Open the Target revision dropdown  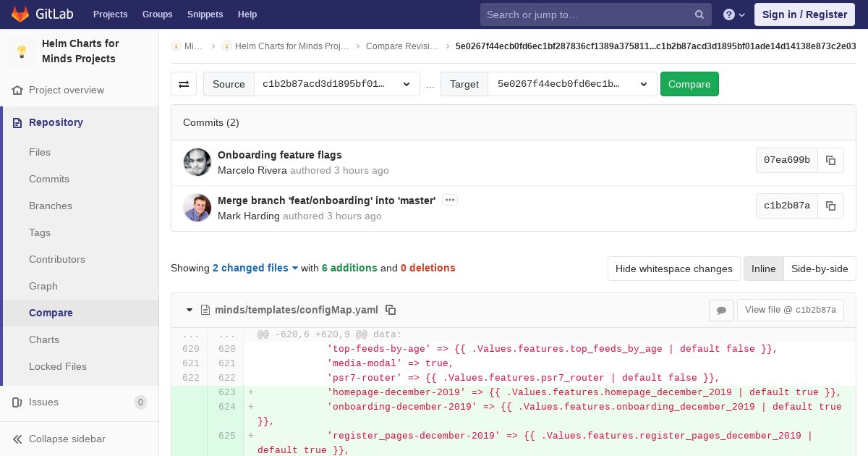coord(571,84)
